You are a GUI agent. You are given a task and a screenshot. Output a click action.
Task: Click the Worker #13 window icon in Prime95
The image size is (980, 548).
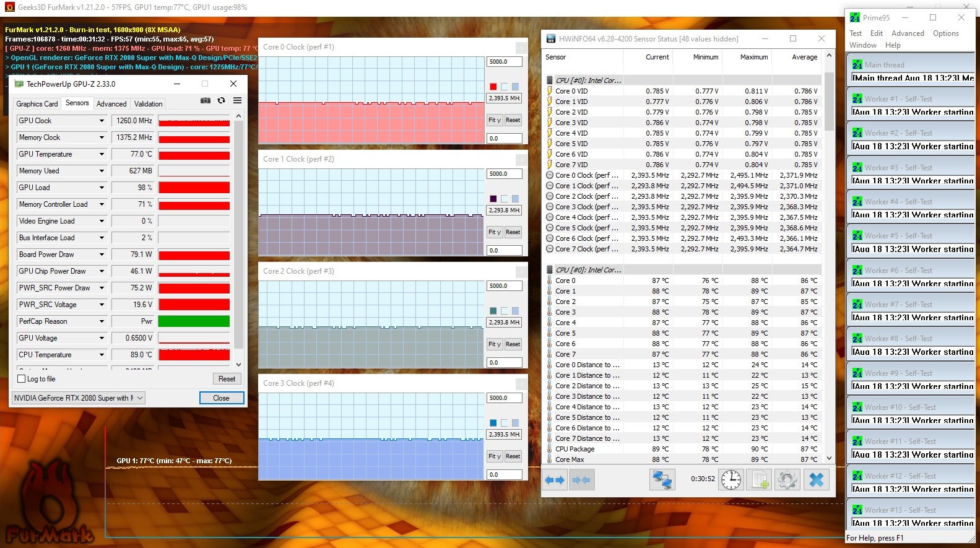pyautogui.click(x=857, y=510)
